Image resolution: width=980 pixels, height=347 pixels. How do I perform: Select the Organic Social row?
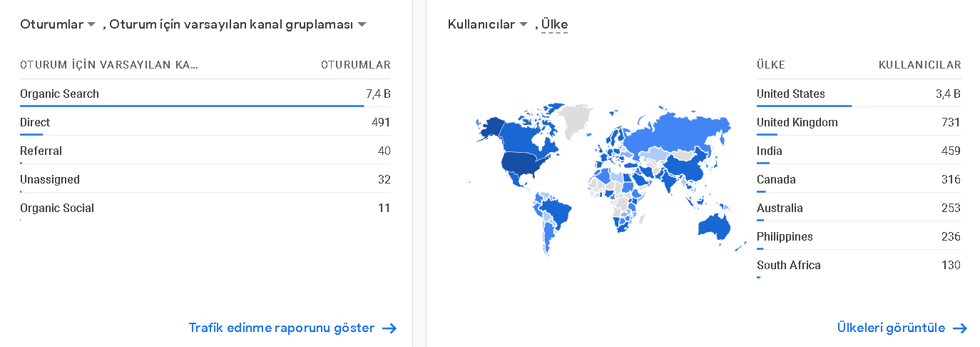pos(205,208)
